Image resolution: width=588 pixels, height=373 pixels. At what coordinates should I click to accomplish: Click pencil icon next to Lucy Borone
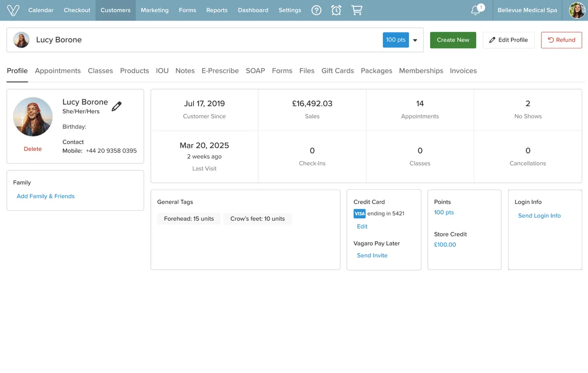pyautogui.click(x=117, y=106)
